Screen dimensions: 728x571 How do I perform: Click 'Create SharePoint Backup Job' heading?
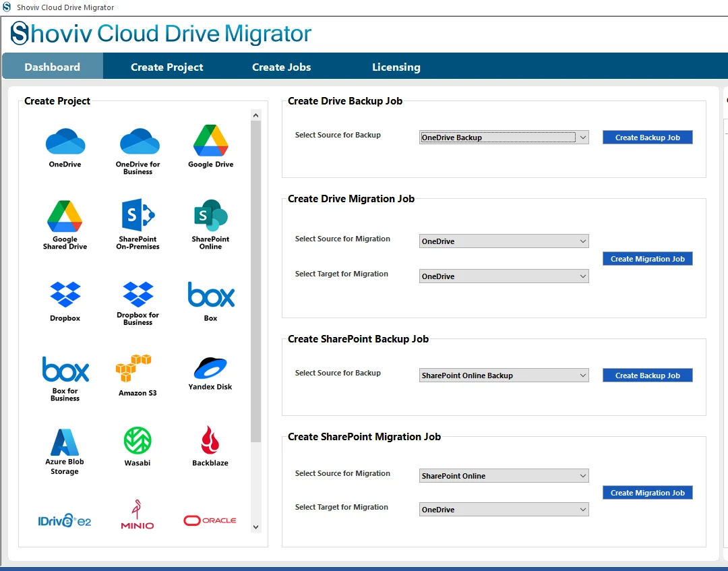(x=358, y=339)
